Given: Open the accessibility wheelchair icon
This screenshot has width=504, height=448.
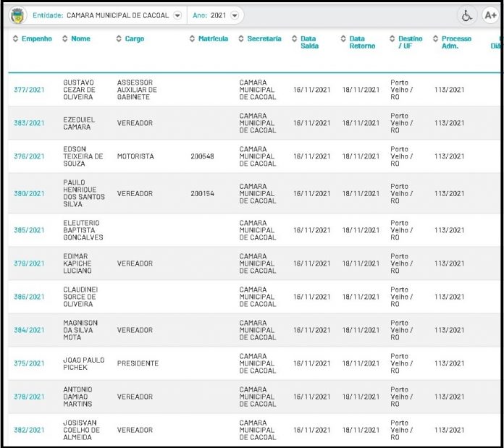Looking at the screenshot, I should click(x=467, y=15).
